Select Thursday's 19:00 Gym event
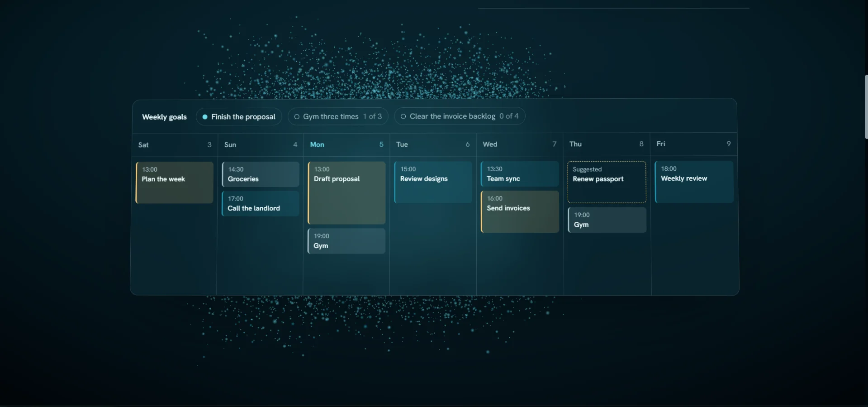Image resolution: width=868 pixels, height=407 pixels. point(607,220)
